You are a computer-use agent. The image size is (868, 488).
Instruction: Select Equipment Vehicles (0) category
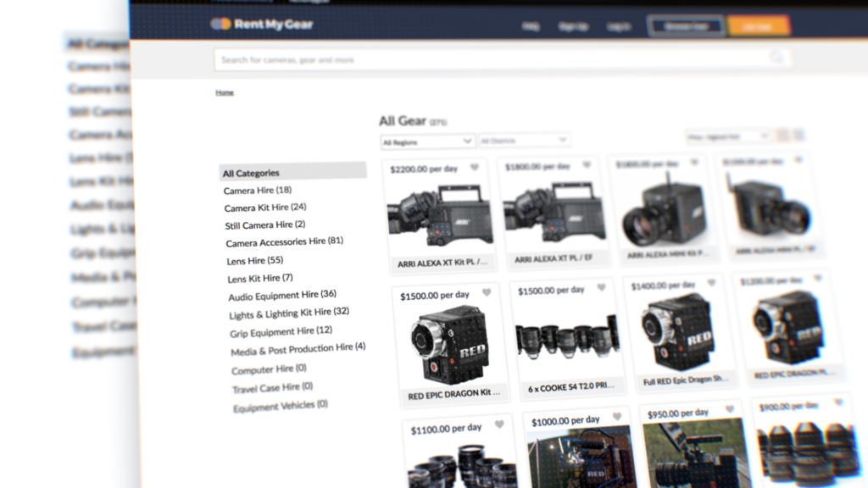click(x=281, y=406)
